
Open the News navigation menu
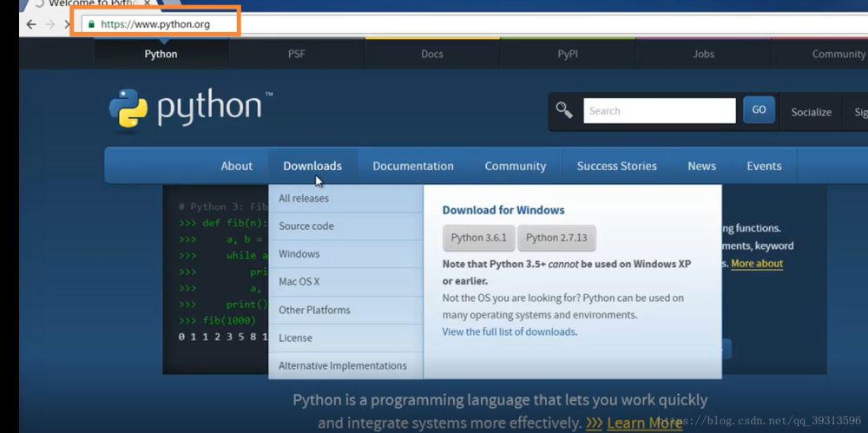click(702, 166)
